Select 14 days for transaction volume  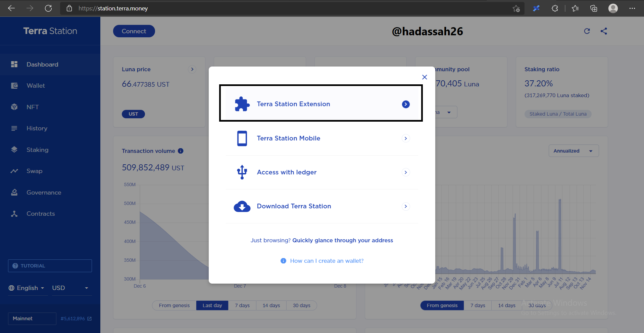click(x=271, y=305)
